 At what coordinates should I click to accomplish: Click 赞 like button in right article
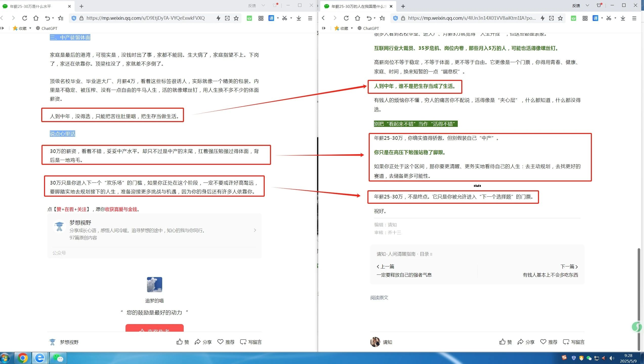click(506, 342)
